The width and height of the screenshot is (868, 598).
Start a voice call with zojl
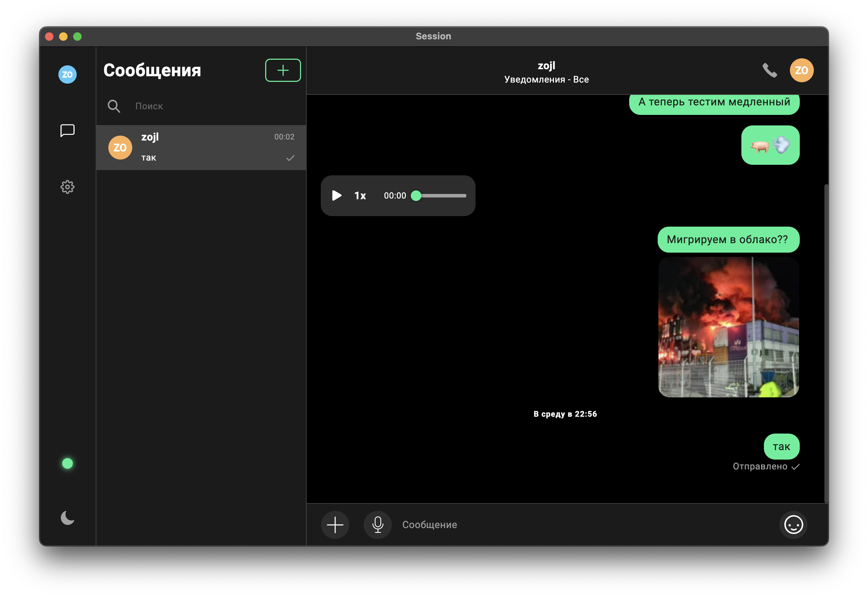[x=769, y=70]
